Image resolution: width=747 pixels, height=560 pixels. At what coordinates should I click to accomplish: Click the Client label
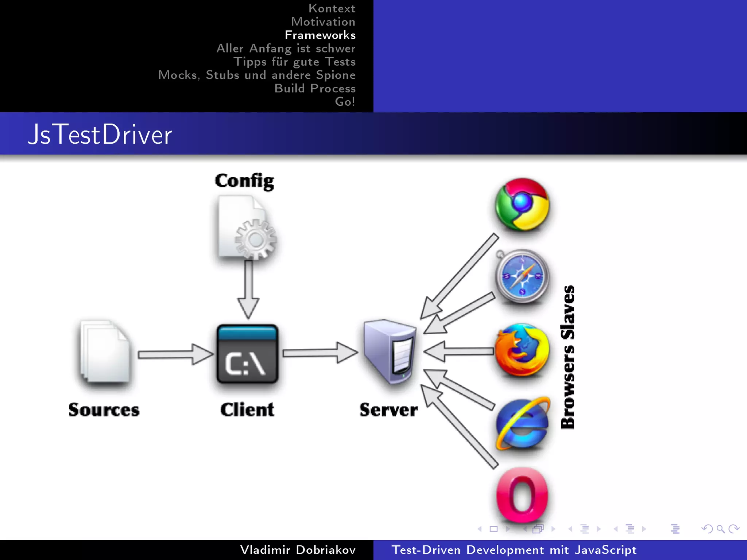point(247,410)
